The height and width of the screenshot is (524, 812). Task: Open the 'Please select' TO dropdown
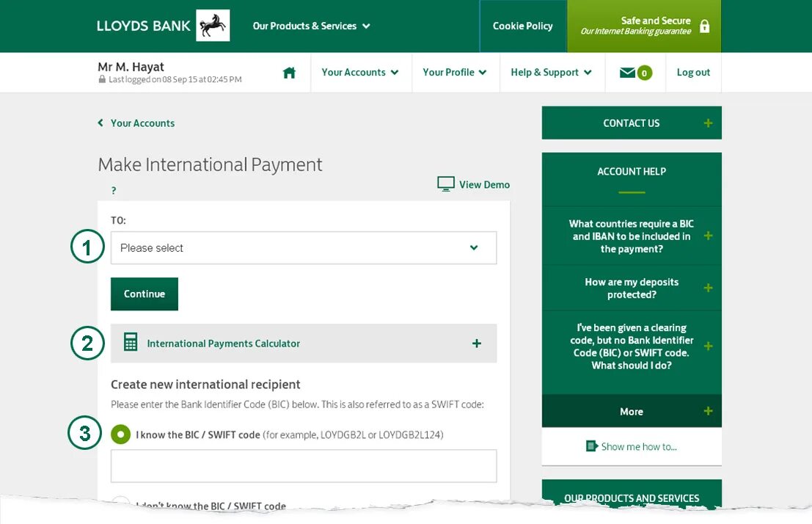point(304,248)
